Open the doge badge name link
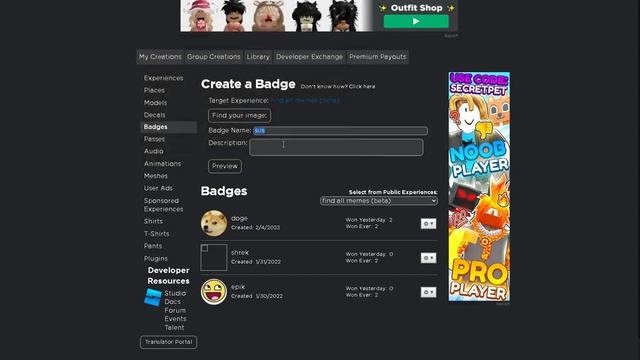Screen dimensions: 640x360 [x=239, y=218]
